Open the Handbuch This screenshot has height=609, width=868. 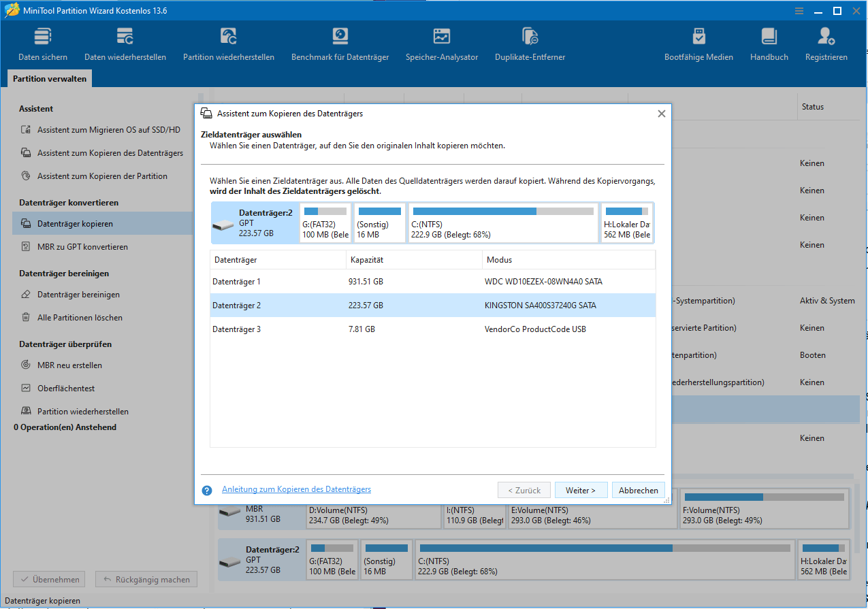(769, 44)
